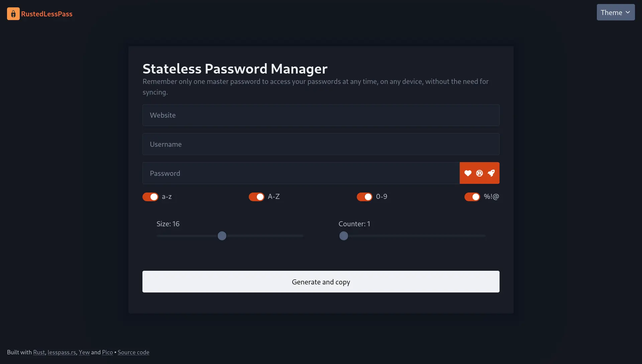The height and width of the screenshot is (364, 642).
Task: Click the Theme chevron arrow
Action: coord(628,12)
